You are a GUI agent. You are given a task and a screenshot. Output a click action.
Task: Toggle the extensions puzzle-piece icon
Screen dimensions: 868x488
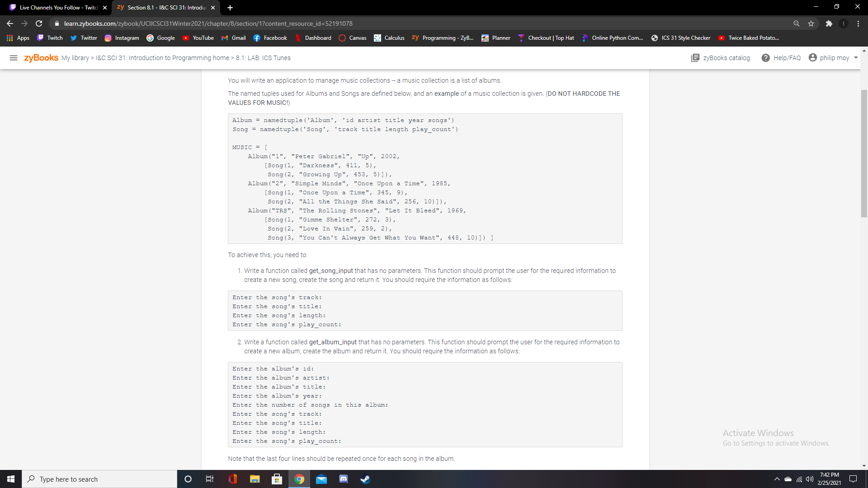(x=830, y=23)
